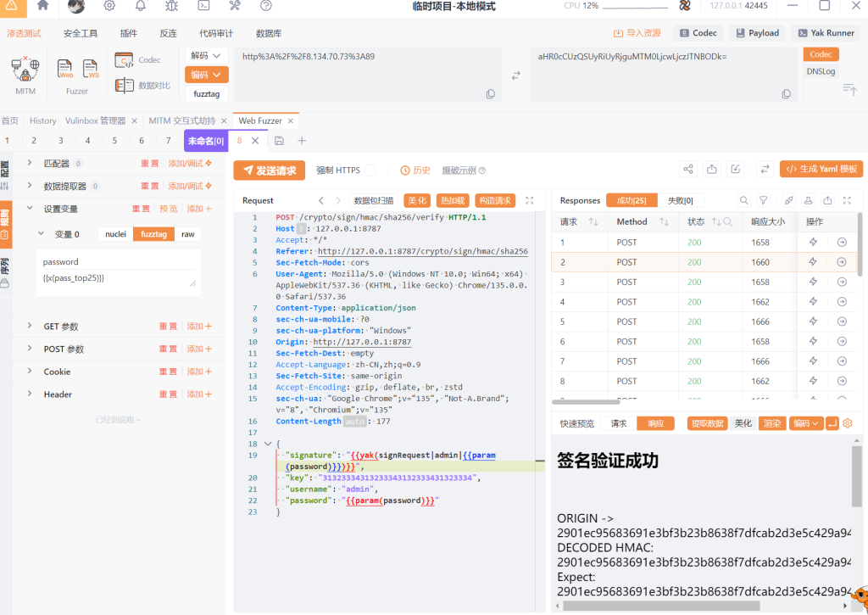Open the 解码 dropdown
The width and height of the screenshot is (868, 615).
click(207, 55)
